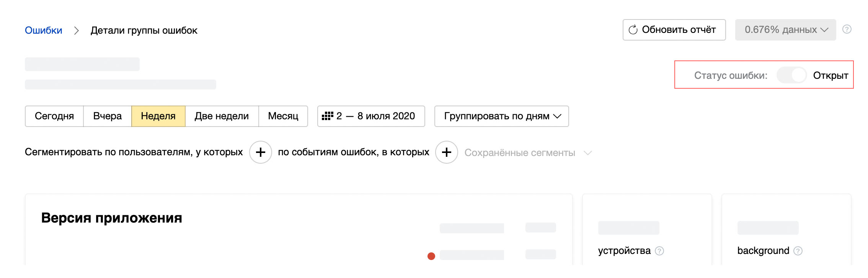The height and width of the screenshot is (278, 868).
Task: Add user segment condition with plus button
Action: [x=261, y=152]
